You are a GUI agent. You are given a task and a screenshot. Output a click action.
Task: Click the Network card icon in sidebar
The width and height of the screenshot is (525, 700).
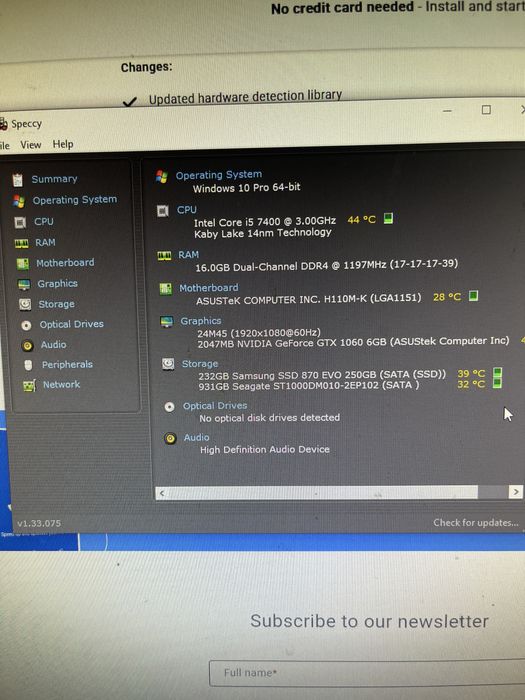[29, 385]
